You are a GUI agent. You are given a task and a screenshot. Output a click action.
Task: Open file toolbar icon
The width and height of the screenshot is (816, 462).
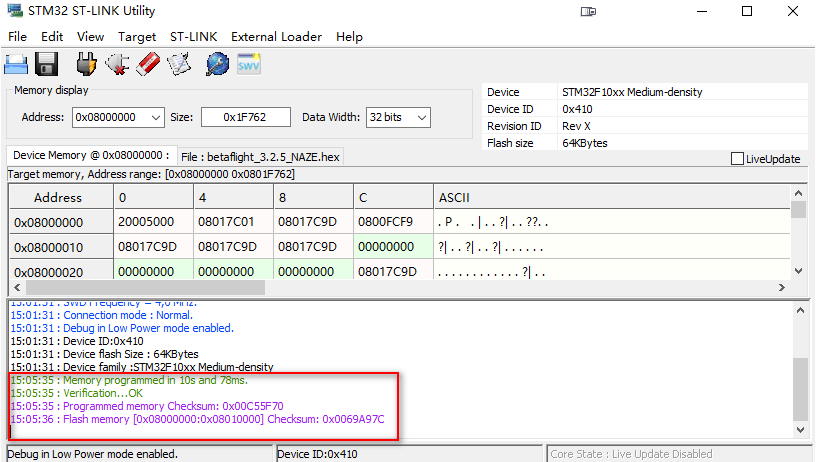[16, 65]
